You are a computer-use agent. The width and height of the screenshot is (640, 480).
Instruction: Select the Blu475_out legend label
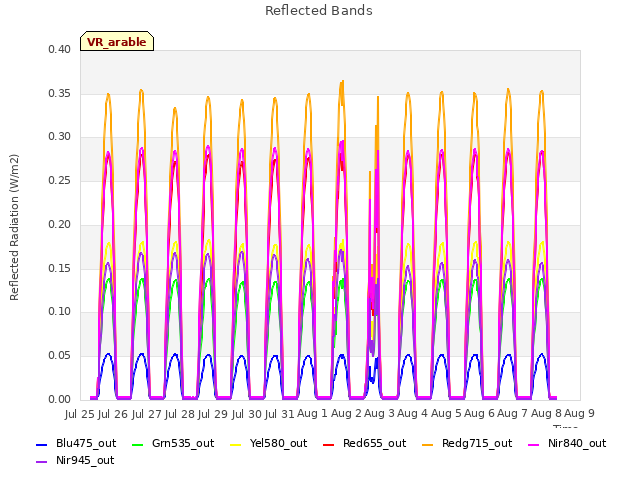(x=86, y=444)
